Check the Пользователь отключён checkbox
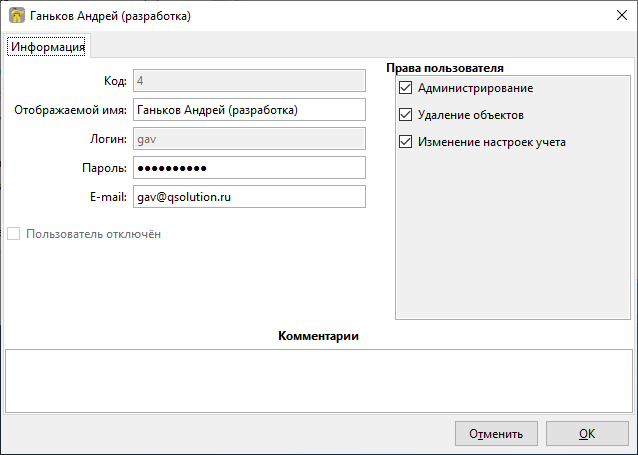The image size is (638, 455). (14, 234)
